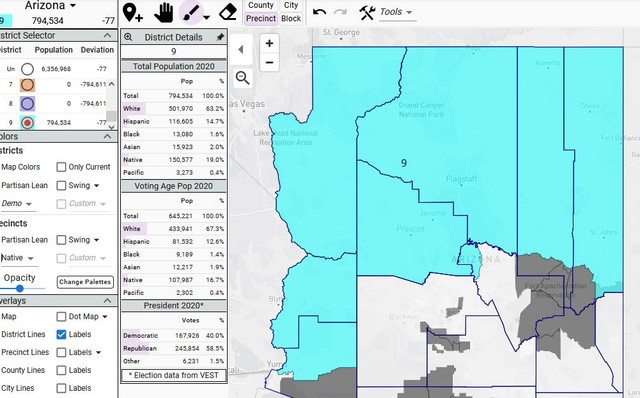Collapse the District Selector panel
The height and width of the screenshot is (398, 640).
point(107,36)
